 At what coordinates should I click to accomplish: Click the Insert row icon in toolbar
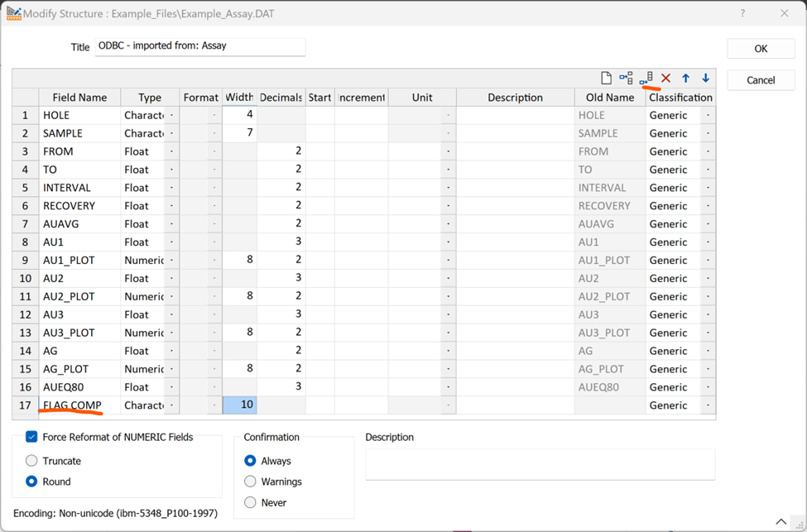click(626, 78)
